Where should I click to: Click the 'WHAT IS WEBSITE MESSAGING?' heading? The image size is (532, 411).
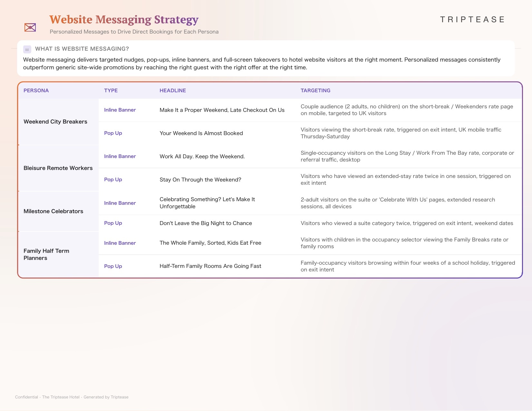(x=82, y=49)
